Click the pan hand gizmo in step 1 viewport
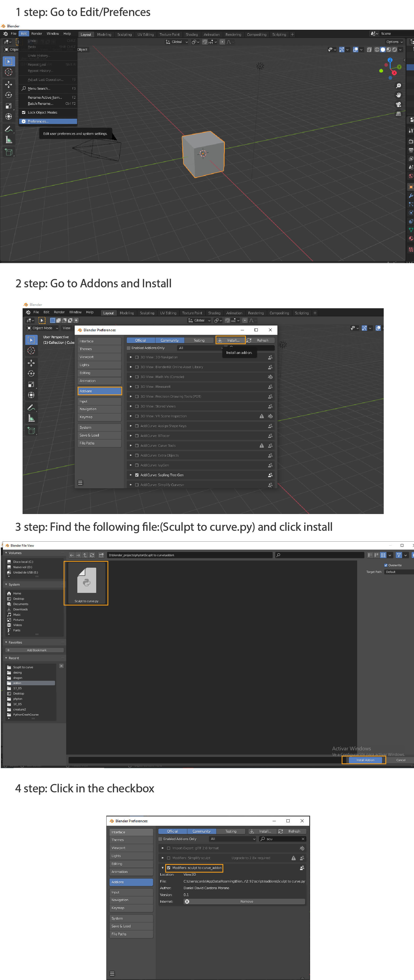The image size is (414, 980). point(398,95)
